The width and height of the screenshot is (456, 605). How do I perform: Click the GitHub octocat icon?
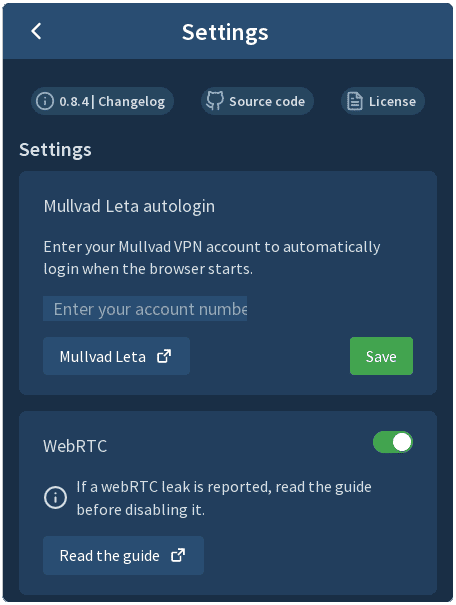[214, 101]
